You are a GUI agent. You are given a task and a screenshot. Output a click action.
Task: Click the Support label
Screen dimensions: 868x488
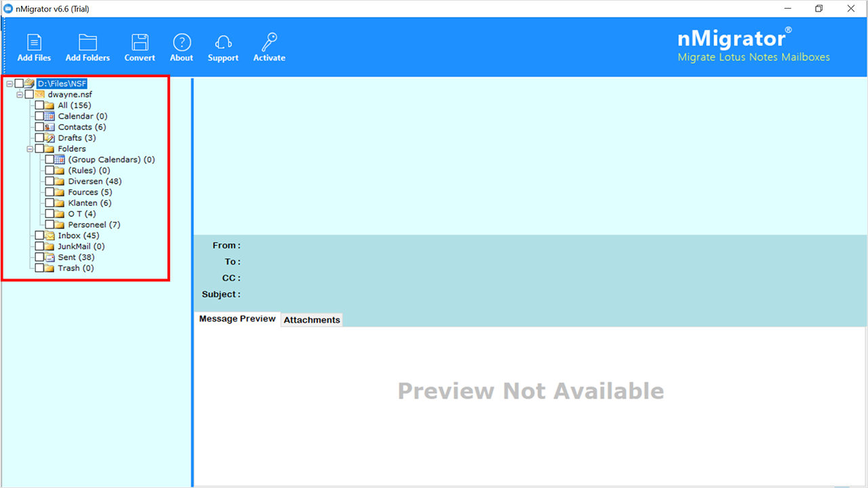tap(223, 58)
